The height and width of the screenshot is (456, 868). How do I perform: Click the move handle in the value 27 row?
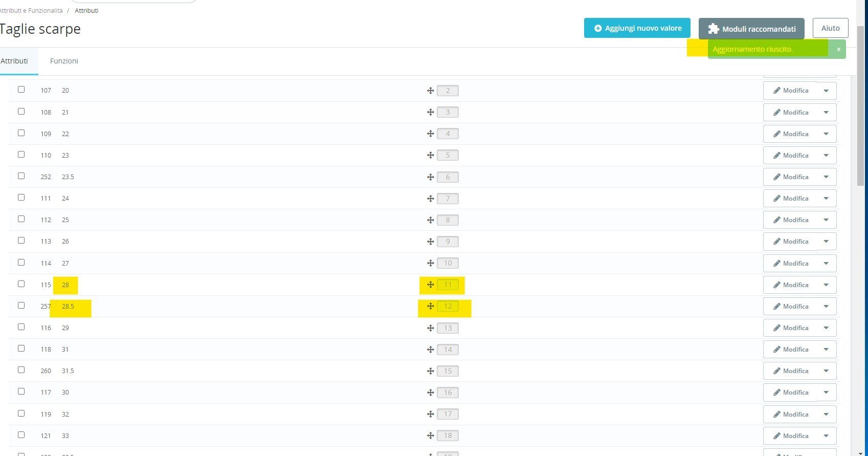(x=430, y=263)
